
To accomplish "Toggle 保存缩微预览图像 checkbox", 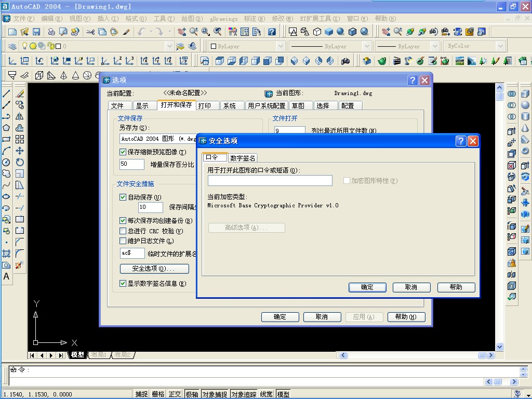I will 123,152.
